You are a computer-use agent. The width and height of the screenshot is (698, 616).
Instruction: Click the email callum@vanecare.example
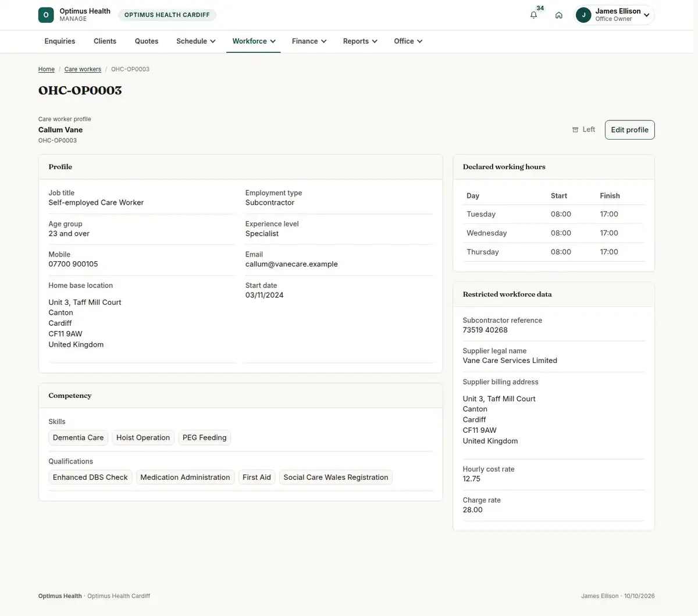coord(291,264)
